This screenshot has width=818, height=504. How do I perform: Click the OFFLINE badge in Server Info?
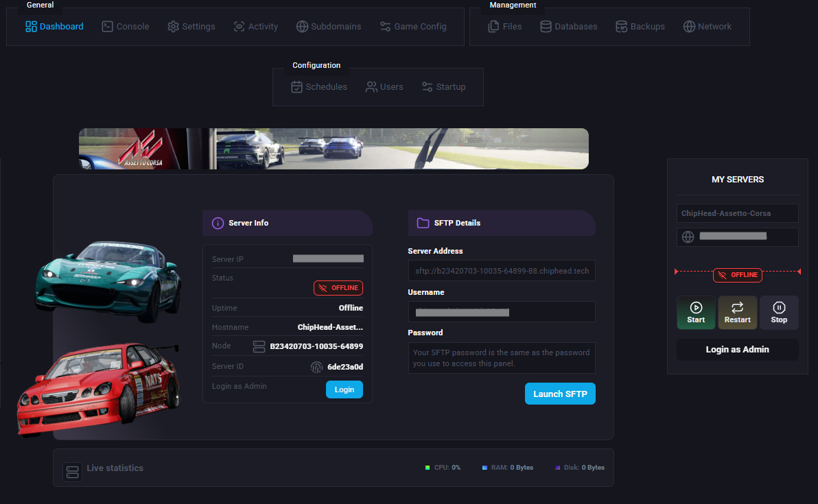pos(338,288)
